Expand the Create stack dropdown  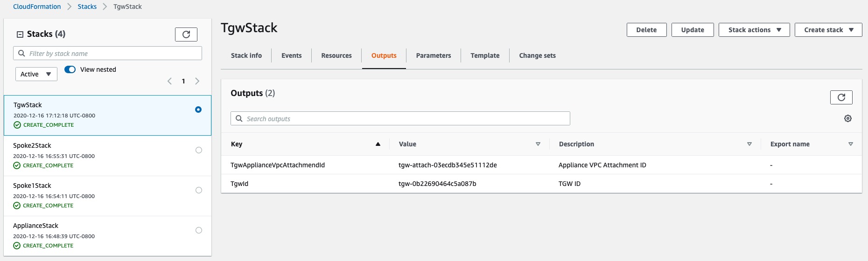tap(828, 30)
